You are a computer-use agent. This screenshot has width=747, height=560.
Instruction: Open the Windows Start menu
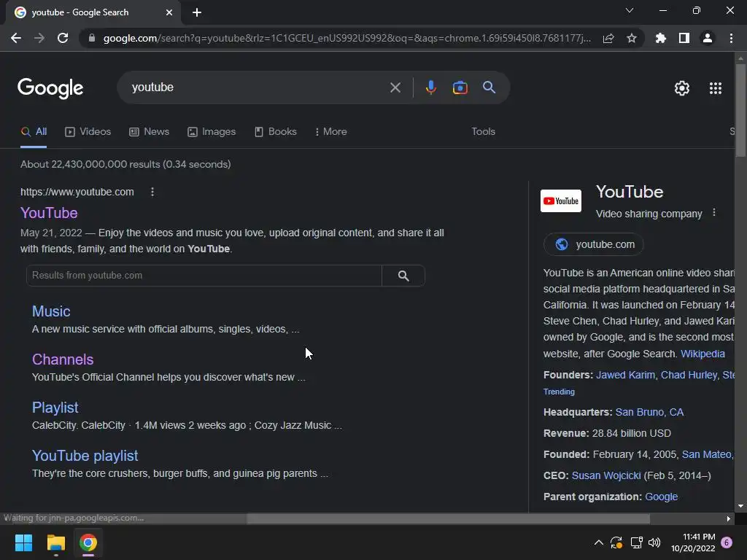23,542
